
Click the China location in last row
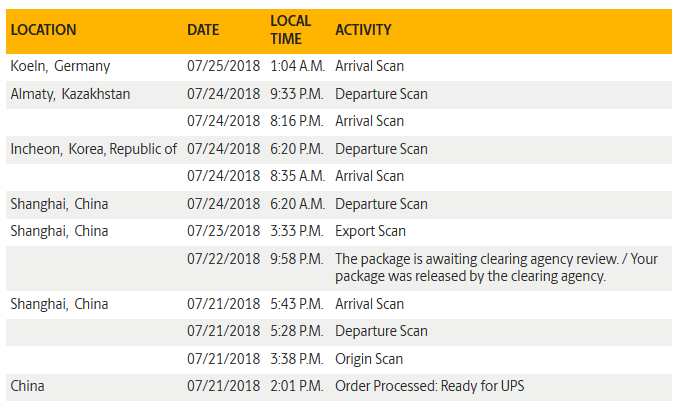point(27,386)
